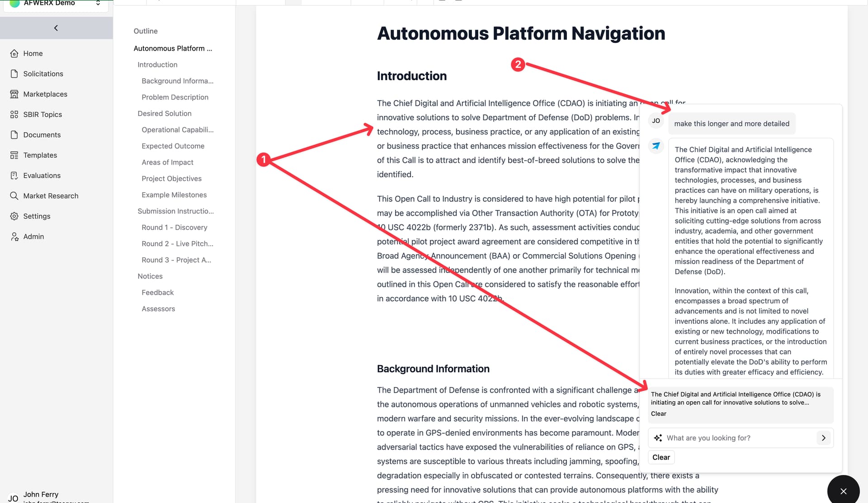The image size is (868, 503).
Task: Open Market Research
Action: click(x=51, y=196)
